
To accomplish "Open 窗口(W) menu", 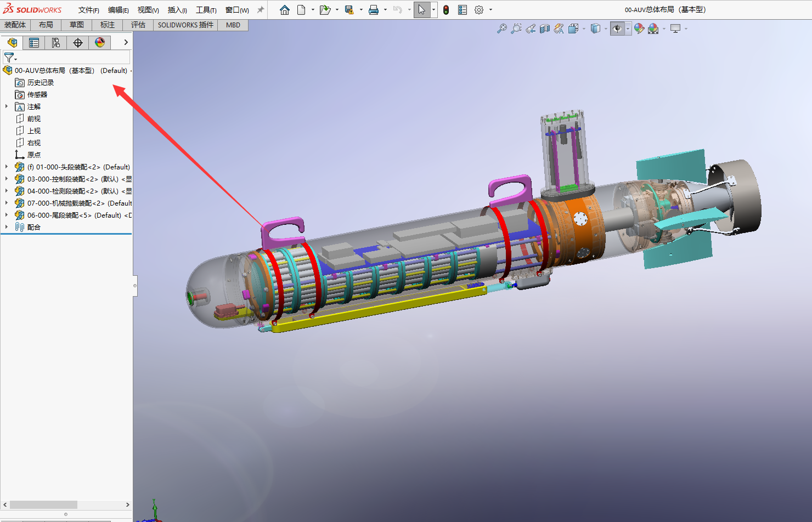I will (x=237, y=10).
